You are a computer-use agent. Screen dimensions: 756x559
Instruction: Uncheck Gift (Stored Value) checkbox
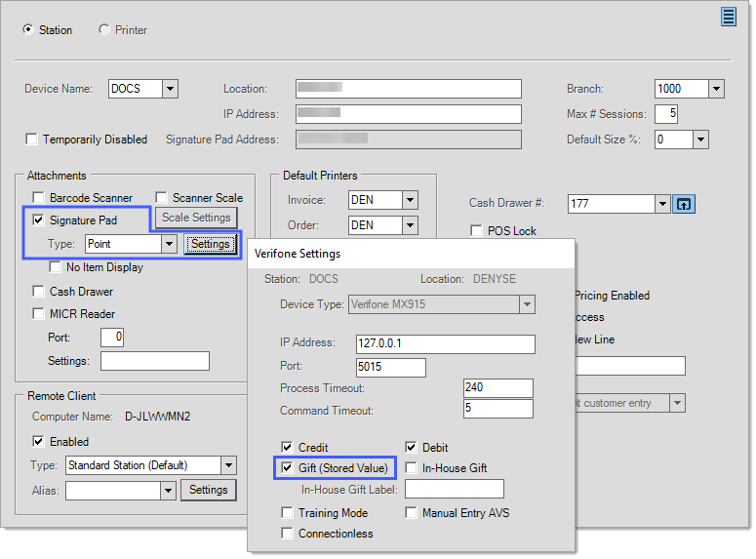click(x=287, y=468)
